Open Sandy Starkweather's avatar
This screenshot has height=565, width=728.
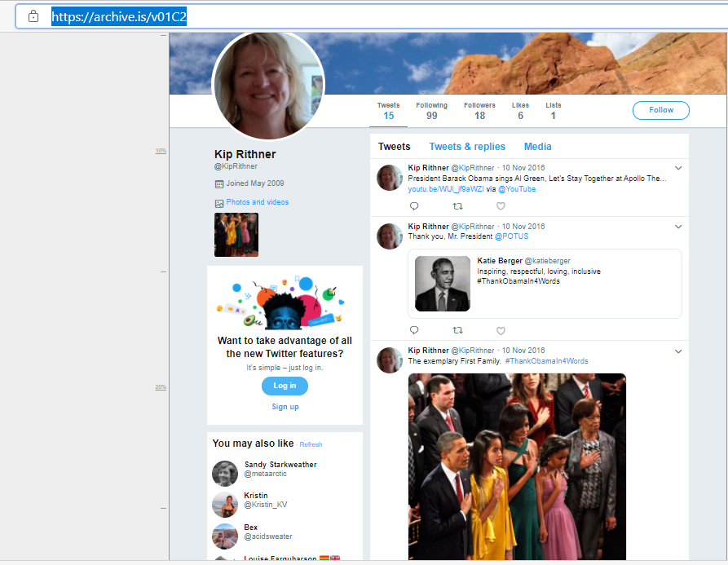pyautogui.click(x=225, y=474)
